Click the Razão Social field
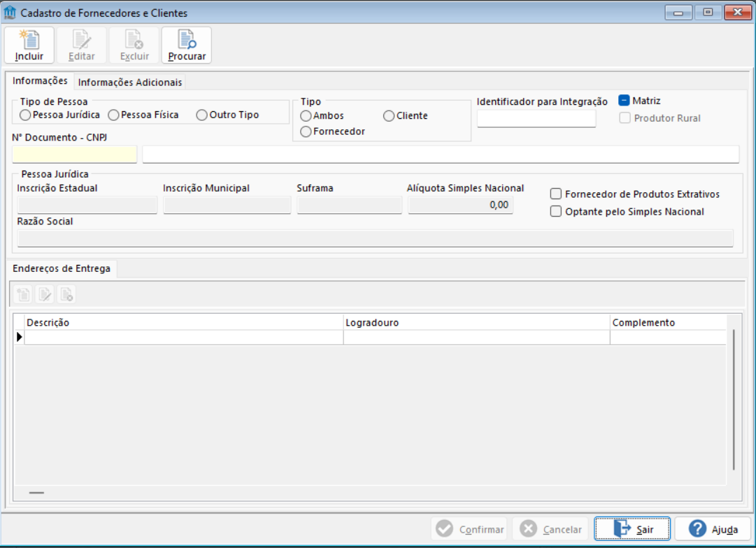Screen dimensions: 756x548 coord(375,238)
